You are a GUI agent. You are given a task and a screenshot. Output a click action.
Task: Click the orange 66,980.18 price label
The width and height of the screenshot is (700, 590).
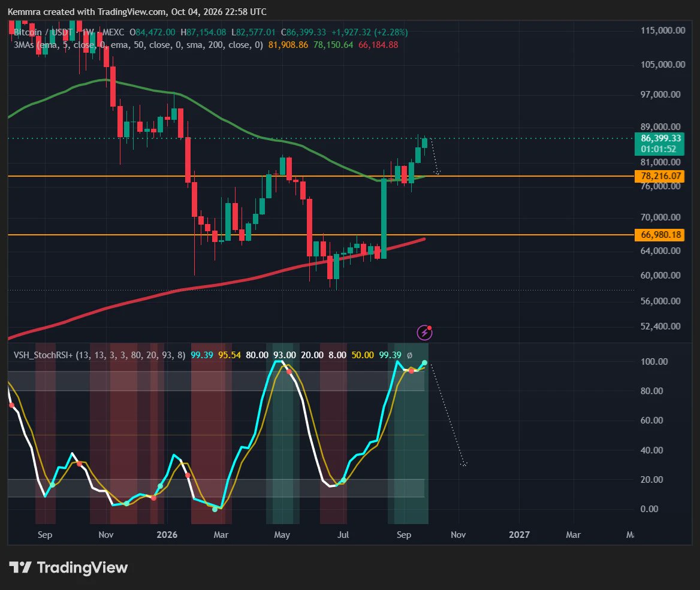pyautogui.click(x=659, y=235)
